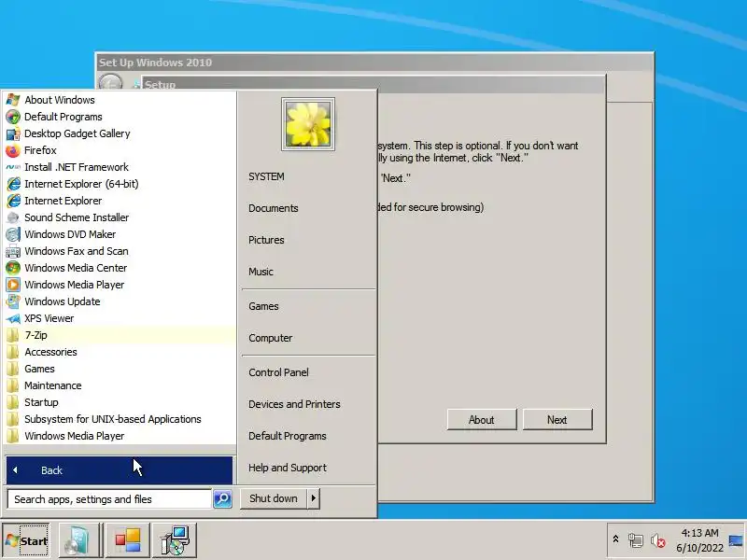Open Music from Start menu
747x560 pixels.
click(261, 272)
